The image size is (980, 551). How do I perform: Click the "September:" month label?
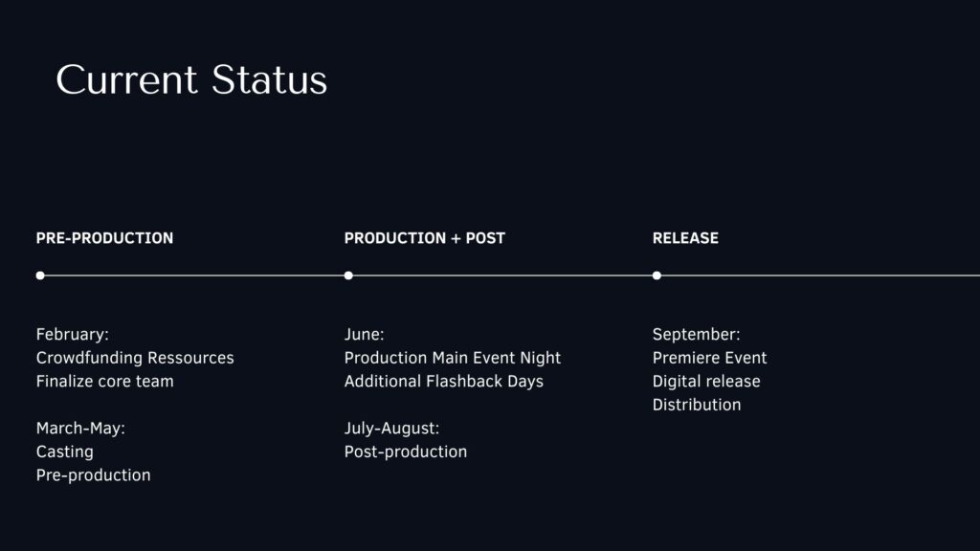[697, 335]
